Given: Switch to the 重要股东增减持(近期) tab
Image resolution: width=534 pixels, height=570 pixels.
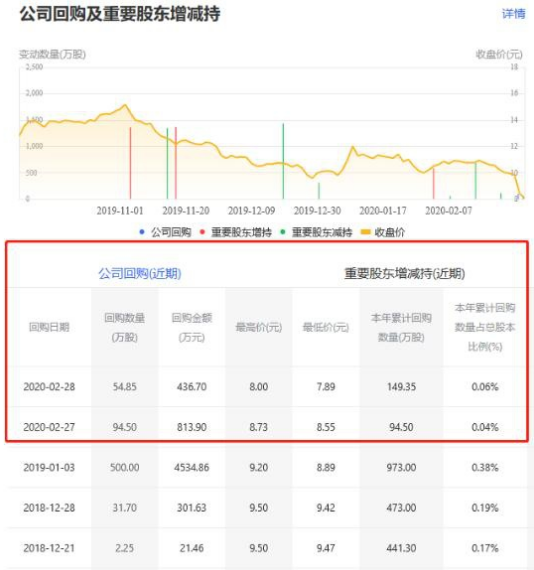Looking at the screenshot, I should pos(404,273).
